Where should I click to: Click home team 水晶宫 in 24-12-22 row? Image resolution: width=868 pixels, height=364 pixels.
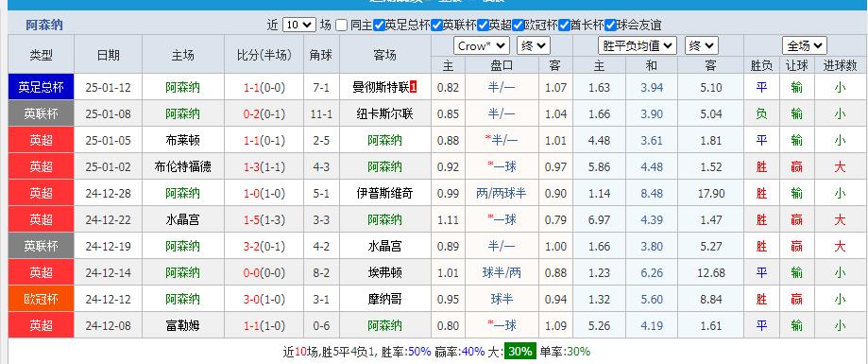182,220
